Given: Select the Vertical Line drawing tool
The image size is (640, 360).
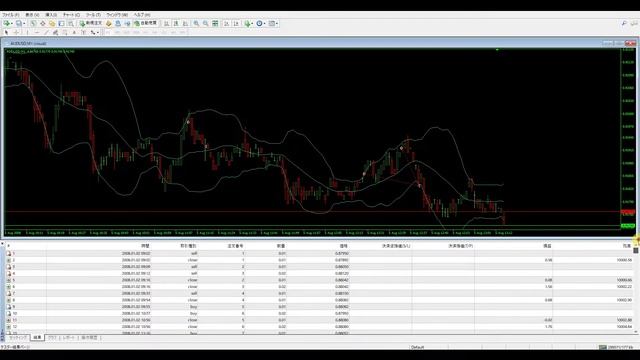Looking at the screenshot, I should tap(27, 32).
